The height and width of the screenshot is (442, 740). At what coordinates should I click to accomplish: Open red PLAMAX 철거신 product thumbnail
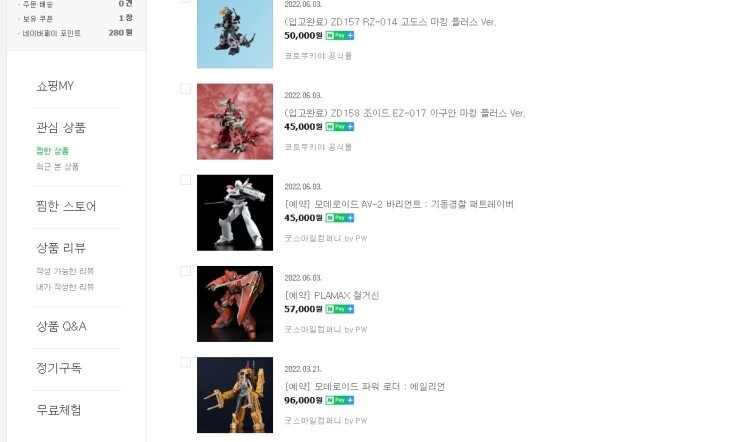pos(235,304)
